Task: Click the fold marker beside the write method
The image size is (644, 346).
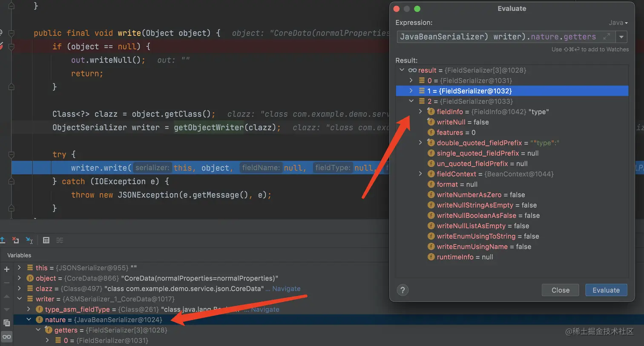Action: coord(11,33)
